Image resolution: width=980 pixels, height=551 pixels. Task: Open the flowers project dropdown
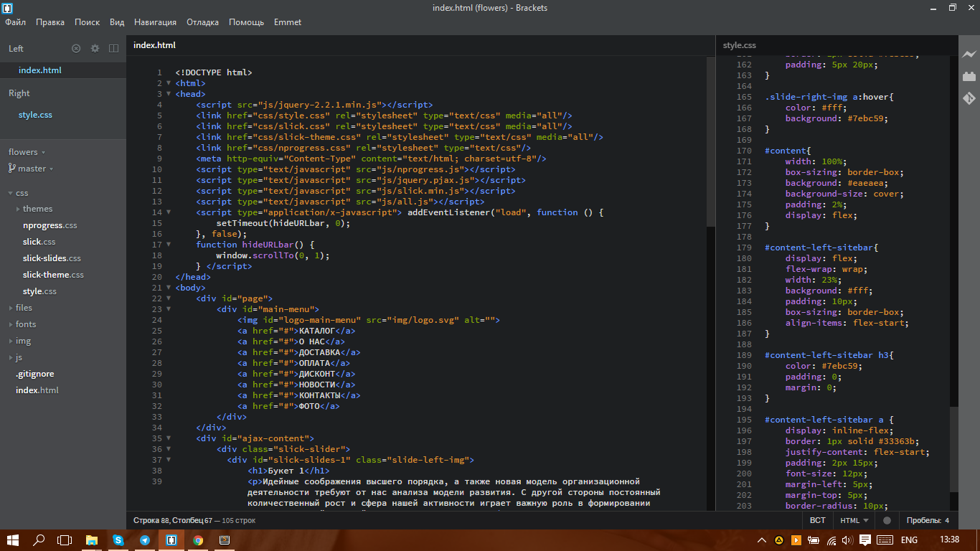(27, 152)
